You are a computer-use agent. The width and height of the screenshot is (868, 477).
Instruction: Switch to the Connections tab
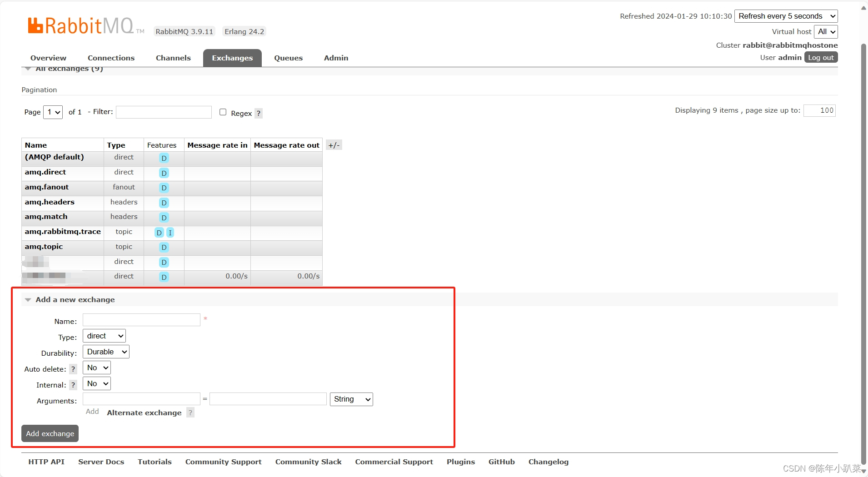point(111,58)
